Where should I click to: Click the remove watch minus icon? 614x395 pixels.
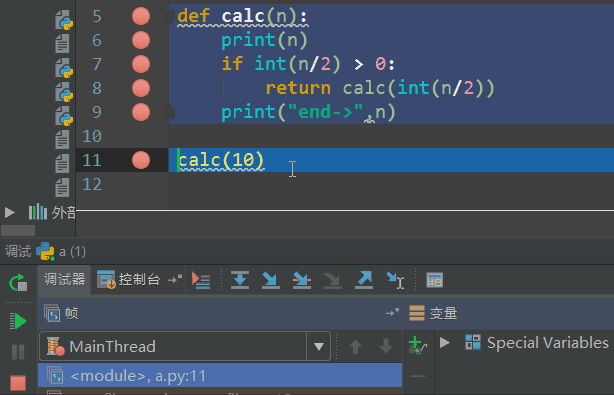click(x=418, y=376)
